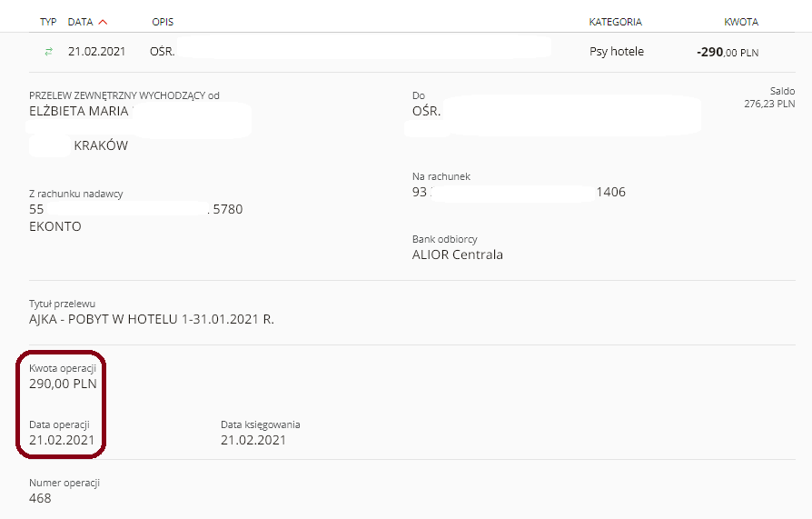Select the transfer title AJKA text
Viewport: 812px width, 519px height.
(151, 319)
